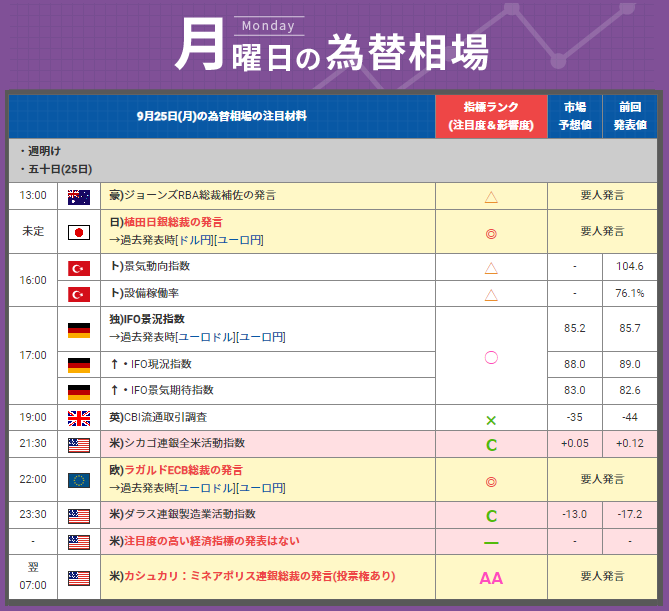This screenshot has height=611, width=669.
Task: Click pink circle rank icon for IFO景況指数
Action: tap(491, 357)
